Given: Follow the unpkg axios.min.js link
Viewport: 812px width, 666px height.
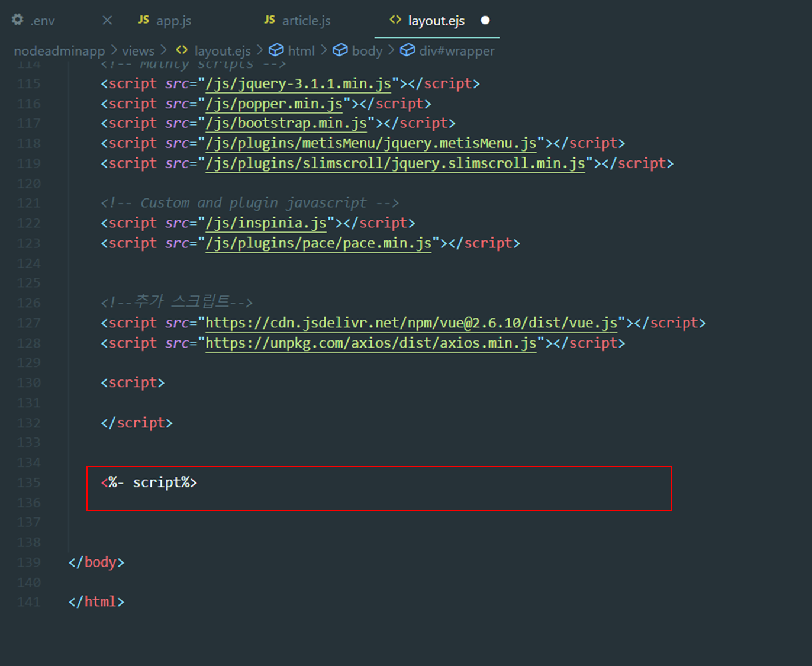Looking at the screenshot, I should [371, 343].
